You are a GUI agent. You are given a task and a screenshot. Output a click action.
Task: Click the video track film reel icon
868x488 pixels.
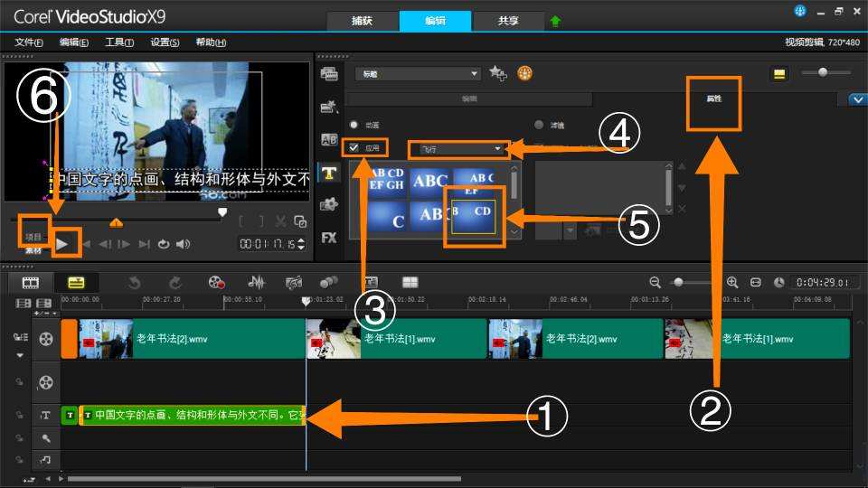pos(46,339)
